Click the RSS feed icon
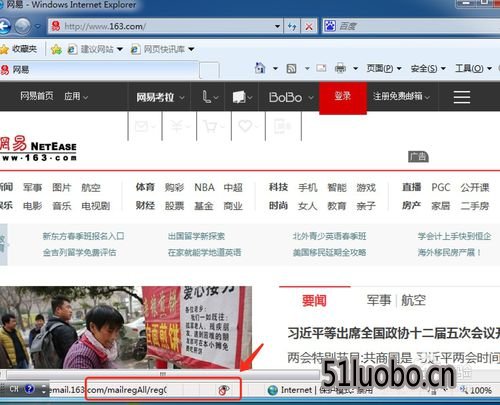The height and width of the screenshot is (405, 500). click(291, 69)
